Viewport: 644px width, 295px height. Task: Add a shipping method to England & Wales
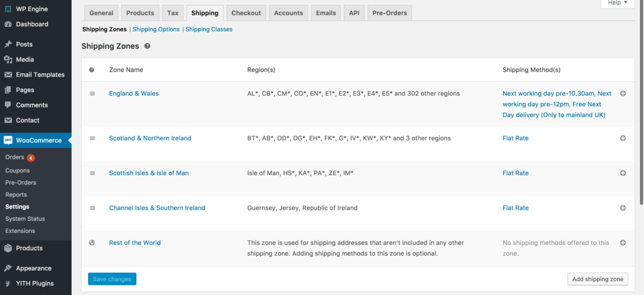623,93
